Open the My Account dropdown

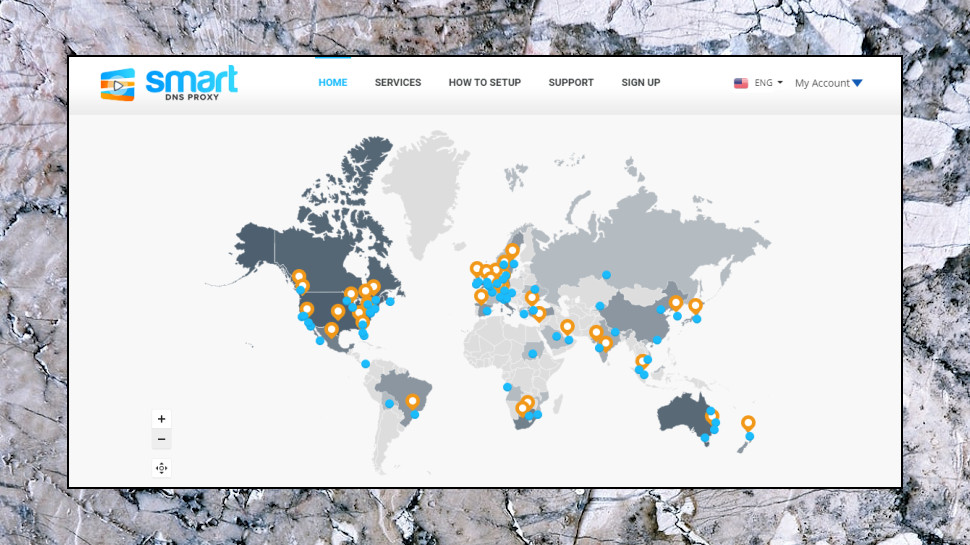click(828, 83)
